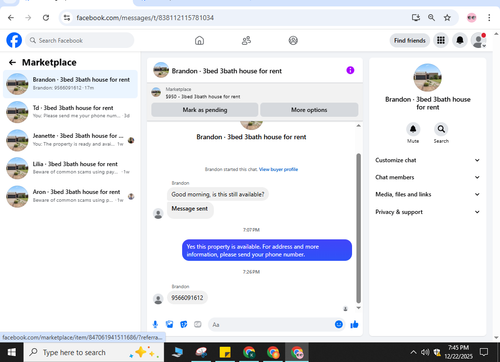The width and height of the screenshot is (500, 362).
Task: Open More options for the listing
Action: point(309,110)
